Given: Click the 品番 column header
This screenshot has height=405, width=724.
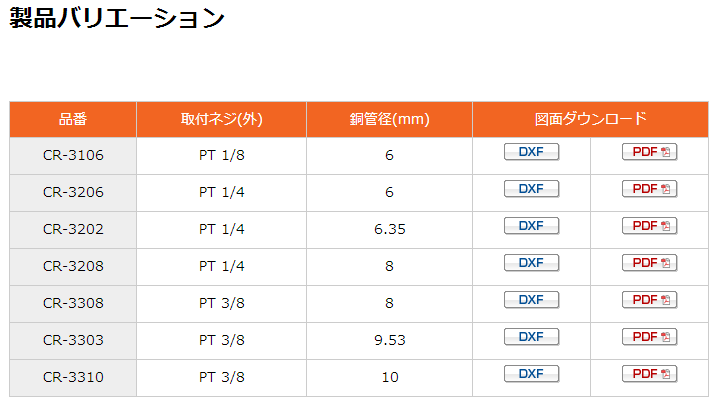Looking at the screenshot, I should tap(73, 120).
